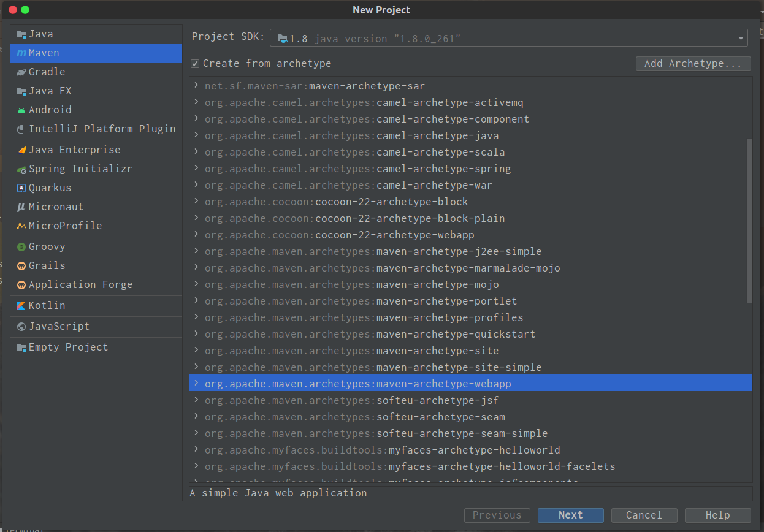Click the Micronaut mu icon

tap(21, 207)
